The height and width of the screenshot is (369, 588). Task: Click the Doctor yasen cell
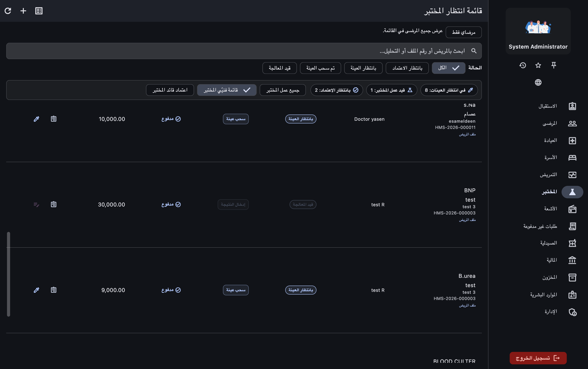[369, 119]
